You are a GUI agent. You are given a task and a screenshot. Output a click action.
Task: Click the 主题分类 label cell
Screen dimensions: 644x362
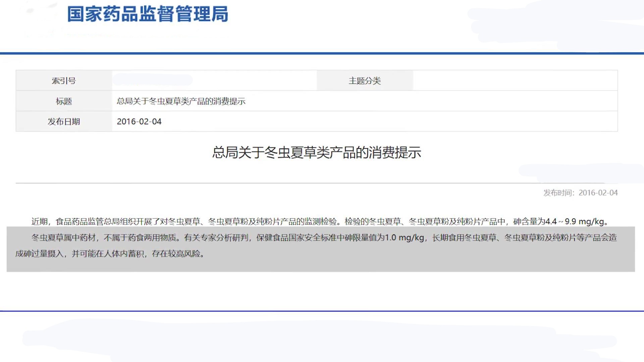(365, 81)
